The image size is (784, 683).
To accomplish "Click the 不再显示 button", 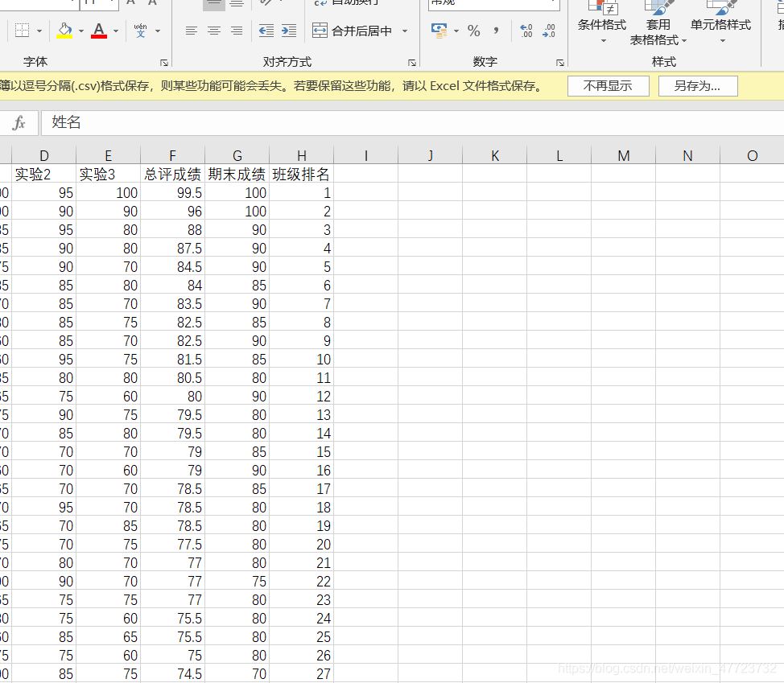I will 608,86.
